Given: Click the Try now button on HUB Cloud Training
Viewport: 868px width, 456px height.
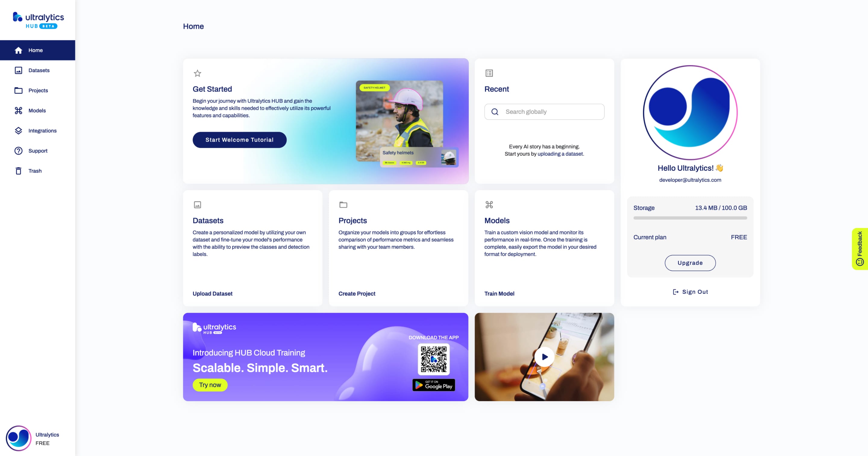Looking at the screenshot, I should (209, 384).
